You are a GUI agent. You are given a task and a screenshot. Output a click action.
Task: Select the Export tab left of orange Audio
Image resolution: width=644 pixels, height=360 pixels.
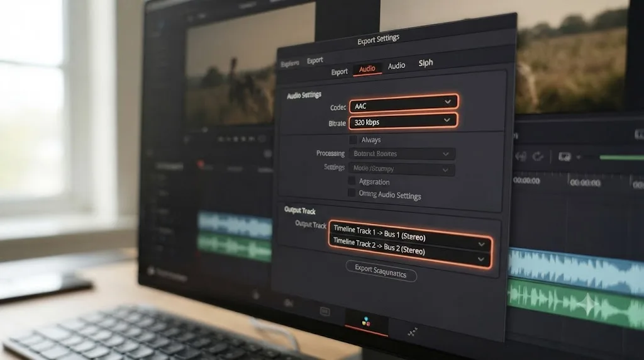[x=339, y=72]
